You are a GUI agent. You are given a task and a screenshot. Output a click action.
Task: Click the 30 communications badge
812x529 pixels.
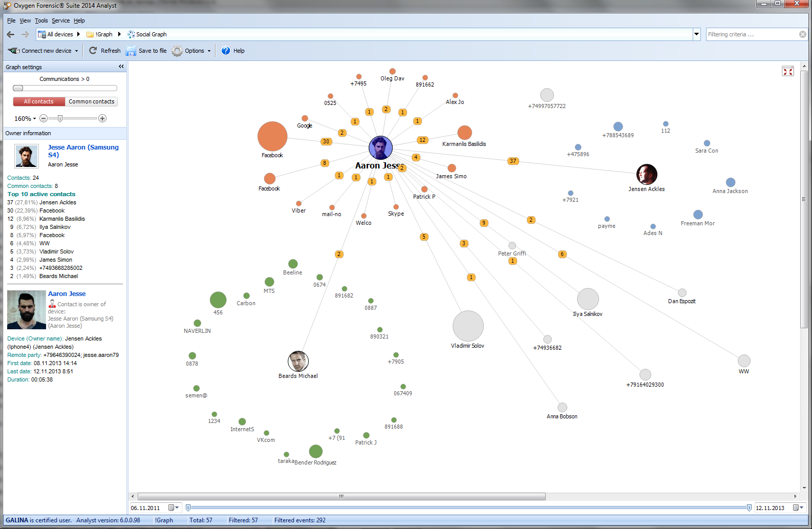326,141
